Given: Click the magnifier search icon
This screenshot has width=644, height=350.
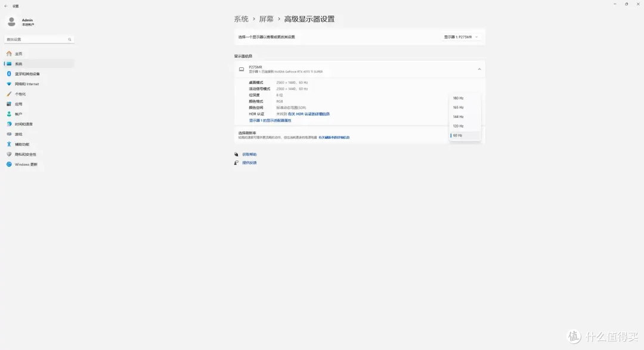Looking at the screenshot, I should pos(69,39).
